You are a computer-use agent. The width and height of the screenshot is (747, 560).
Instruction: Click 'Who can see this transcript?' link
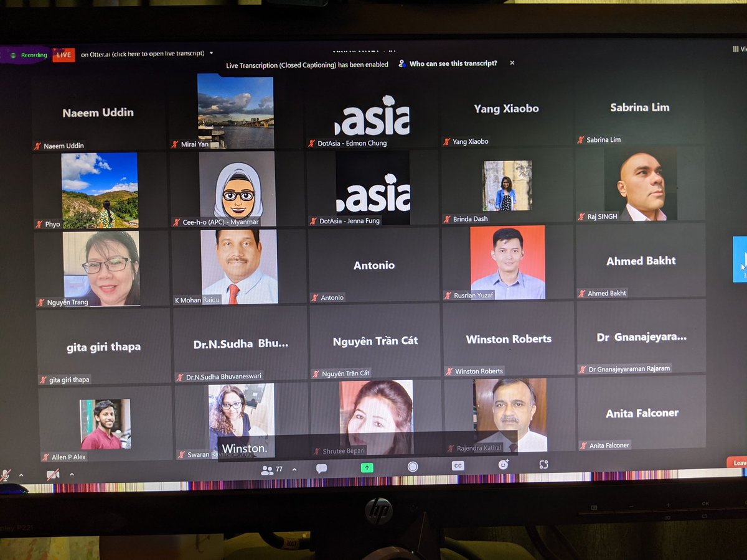coord(453,63)
